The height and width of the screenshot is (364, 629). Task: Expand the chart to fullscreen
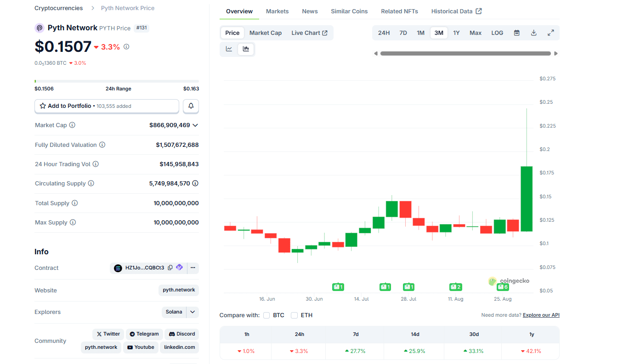pyautogui.click(x=550, y=33)
